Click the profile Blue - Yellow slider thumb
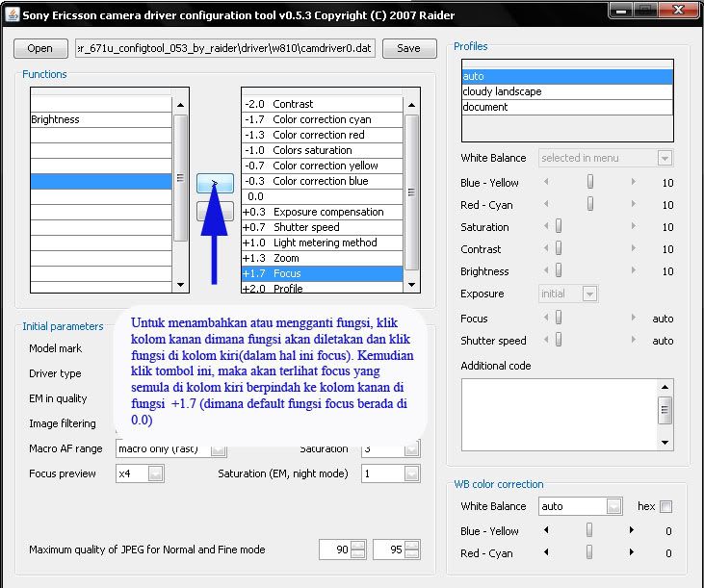The height and width of the screenshot is (588, 704). click(x=590, y=182)
